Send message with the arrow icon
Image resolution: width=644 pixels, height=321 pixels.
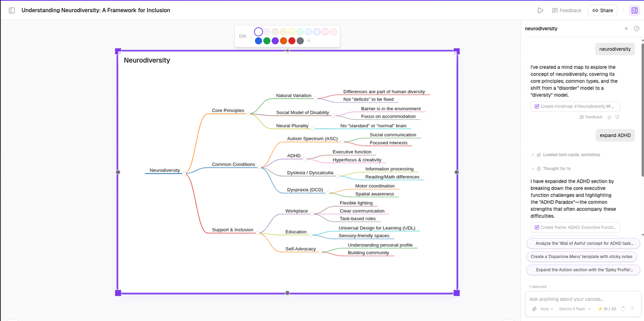click(x=632, y=309)
